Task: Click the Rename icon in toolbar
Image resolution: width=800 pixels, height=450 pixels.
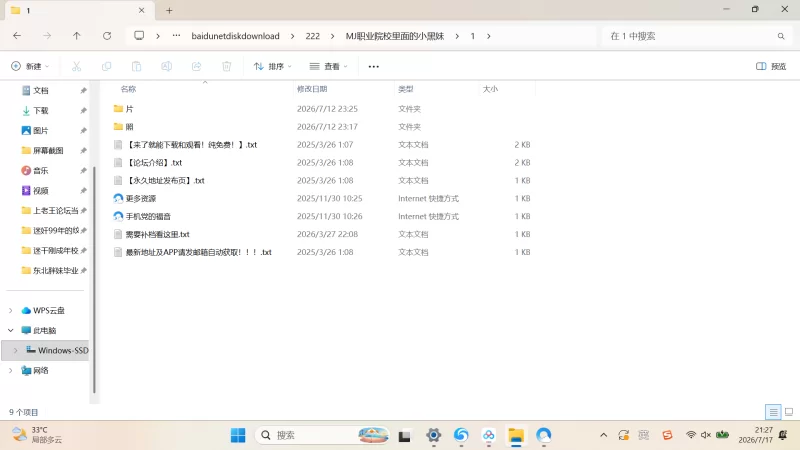Action: 166,66
